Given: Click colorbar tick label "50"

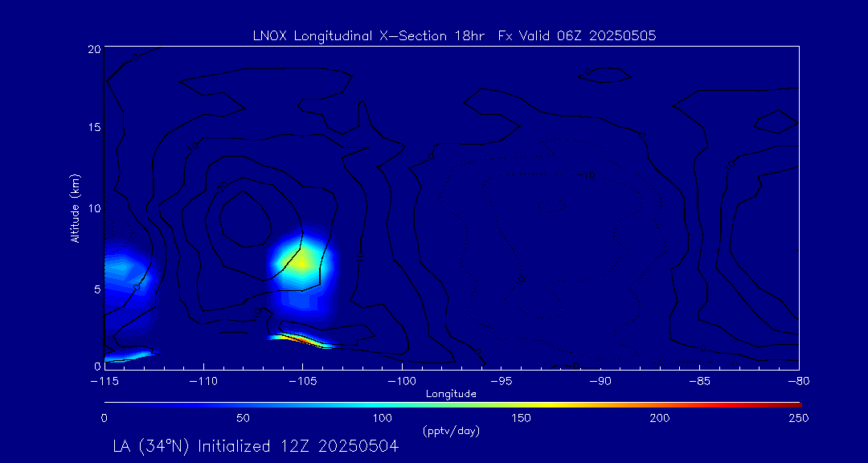Looking at the screenshot, I should pos(243,418).
